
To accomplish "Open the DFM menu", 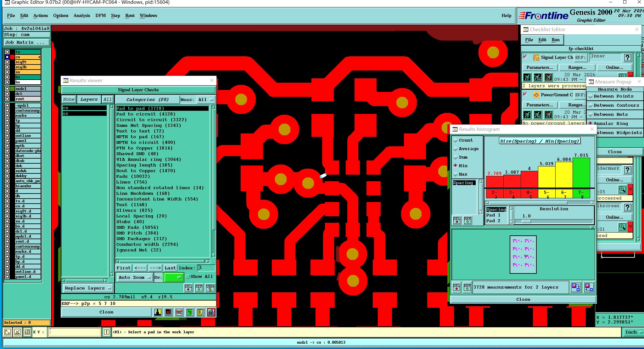I will click(x=100, y=15).
